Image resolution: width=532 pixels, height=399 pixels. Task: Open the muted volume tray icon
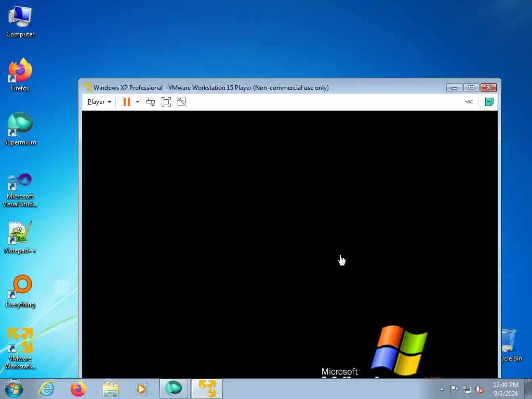pos(480,389)
